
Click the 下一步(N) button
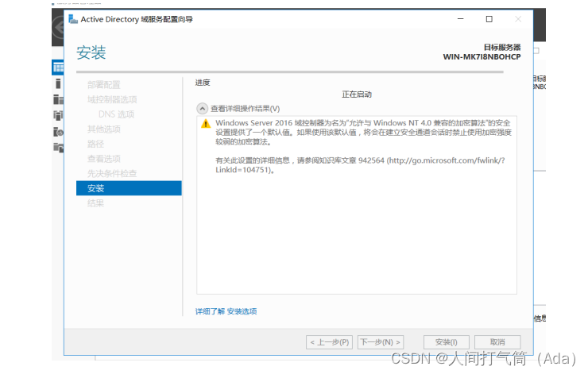click(381, 342)
